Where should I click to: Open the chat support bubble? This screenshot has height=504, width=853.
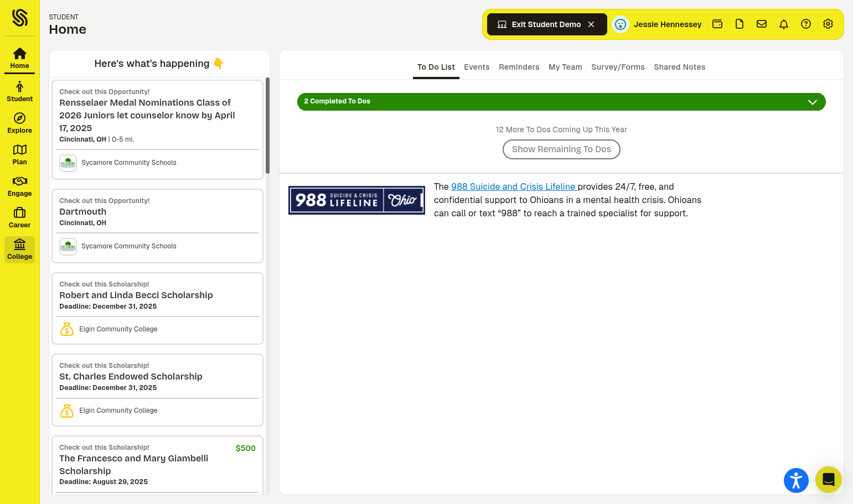point(829,480)
